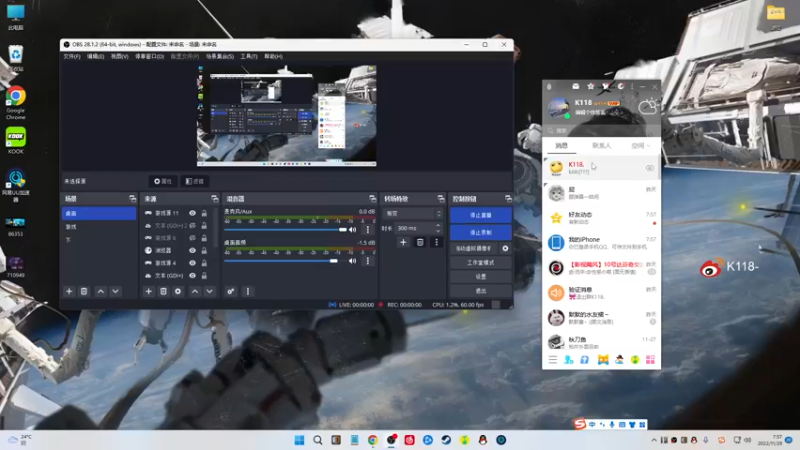Toggle lock on 游戏源 4 source
Viewport: 800px width, 450px height.
[x=204, y=263]
